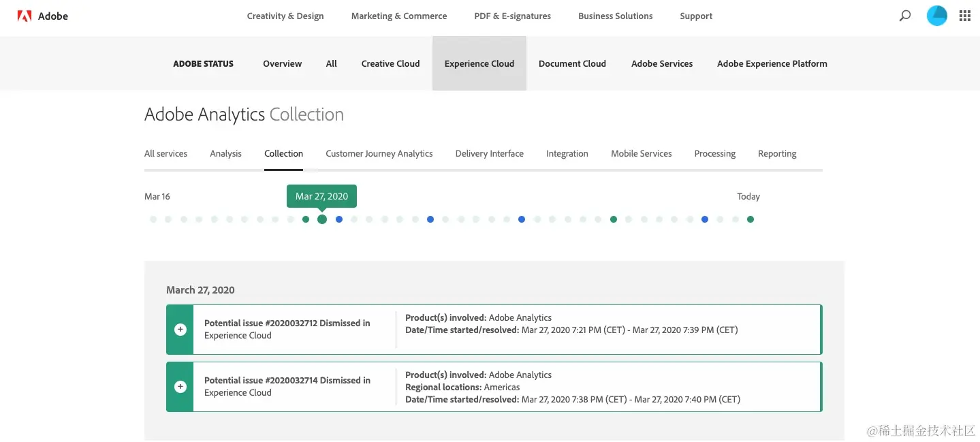Go to Adobe Experience Platform status

772,63
